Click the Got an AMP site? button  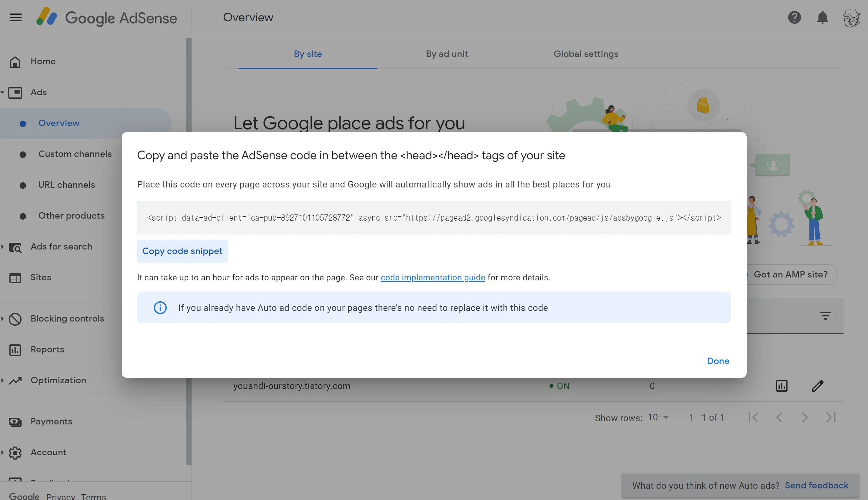(x=791, y=274)
